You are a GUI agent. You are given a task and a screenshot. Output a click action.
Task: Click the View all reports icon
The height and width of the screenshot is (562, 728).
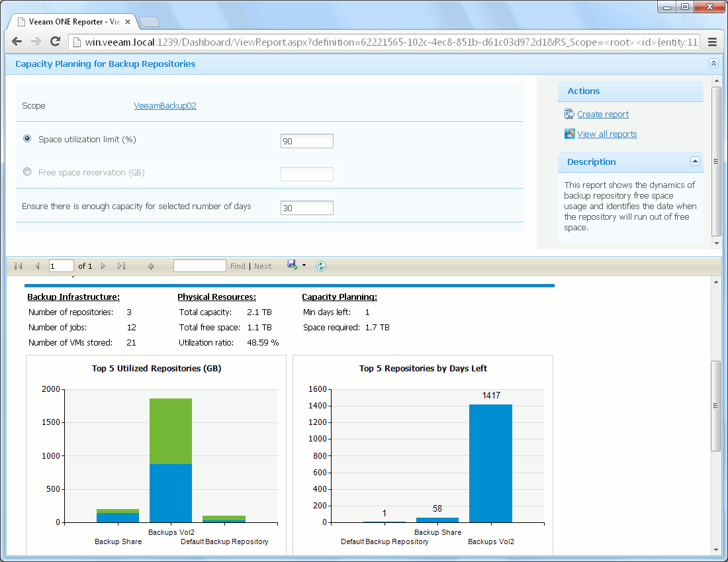(569, 134)
